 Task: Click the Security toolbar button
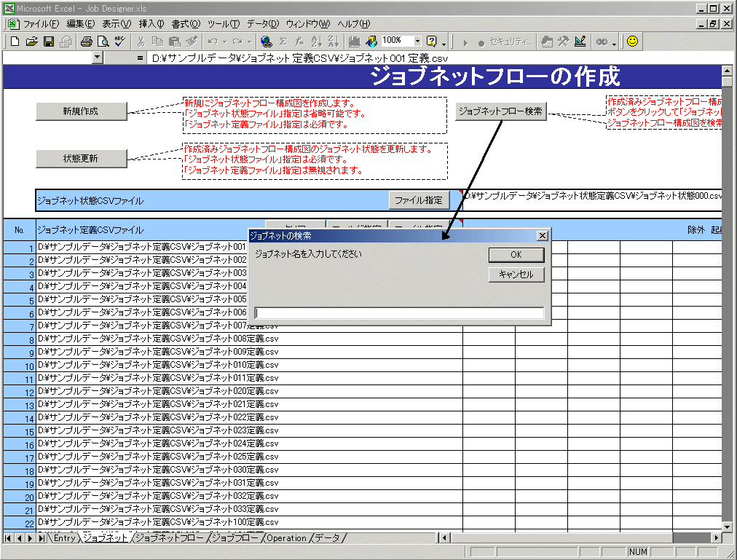511,42
